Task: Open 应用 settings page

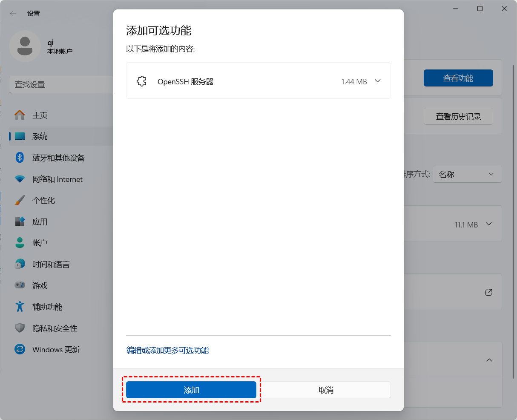Action: pos(61,222)
